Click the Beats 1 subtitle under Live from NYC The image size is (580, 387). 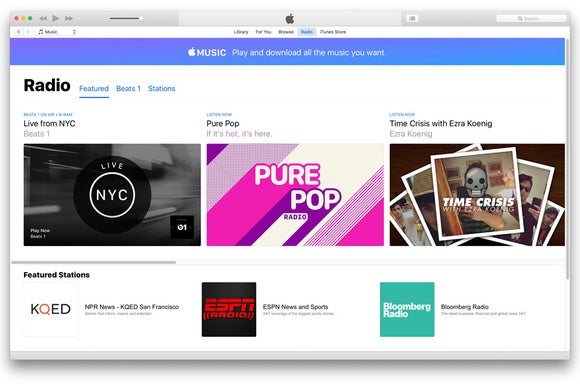(x=37, y=134)
